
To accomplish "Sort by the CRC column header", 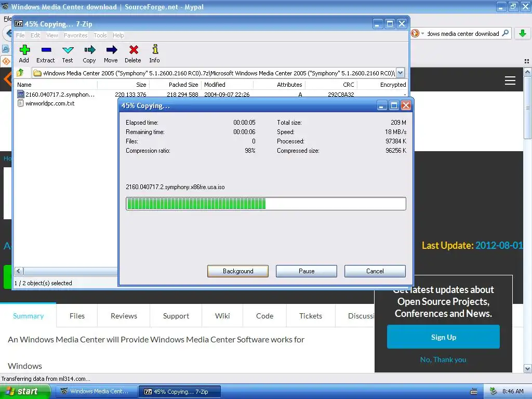I will 331,85.
